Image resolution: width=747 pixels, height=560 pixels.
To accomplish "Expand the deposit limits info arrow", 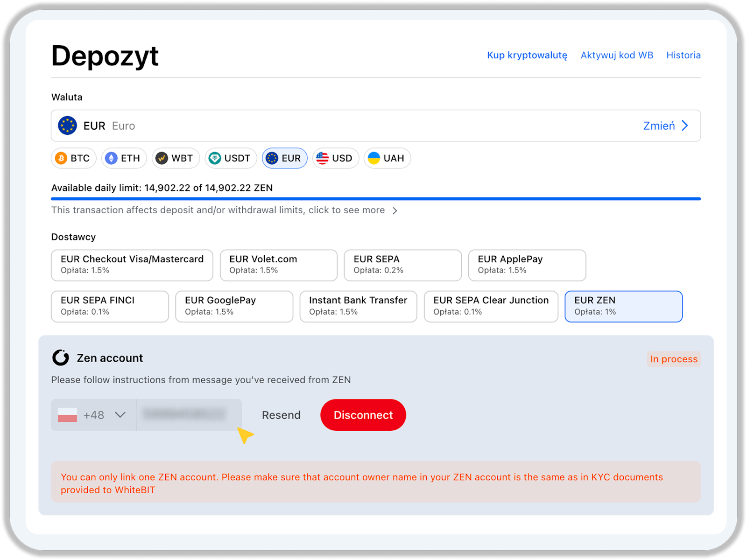I will tap(395, 210).
